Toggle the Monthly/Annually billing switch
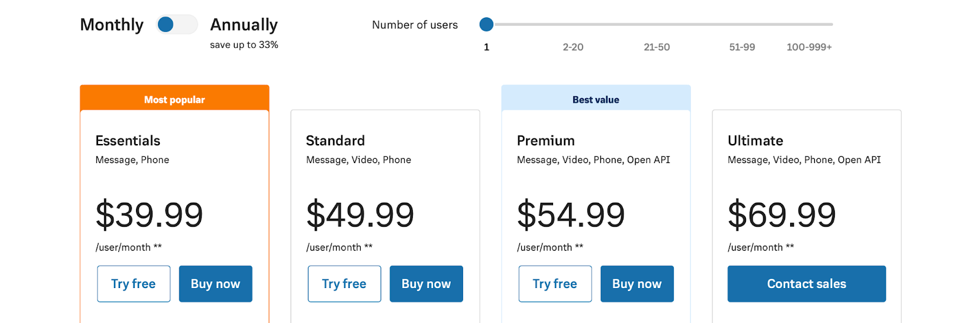The image size is (980, 323). [176, 25]
